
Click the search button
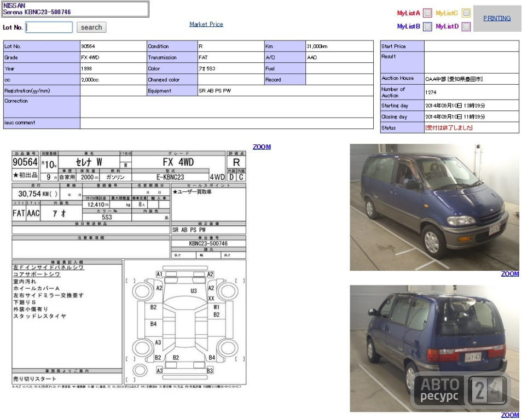coord(91,27)
